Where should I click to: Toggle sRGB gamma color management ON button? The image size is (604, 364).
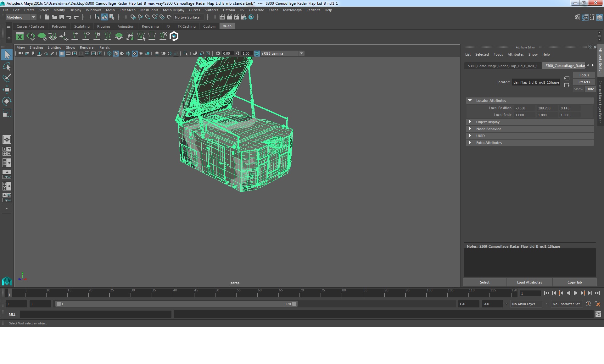[x=257, y=53]
